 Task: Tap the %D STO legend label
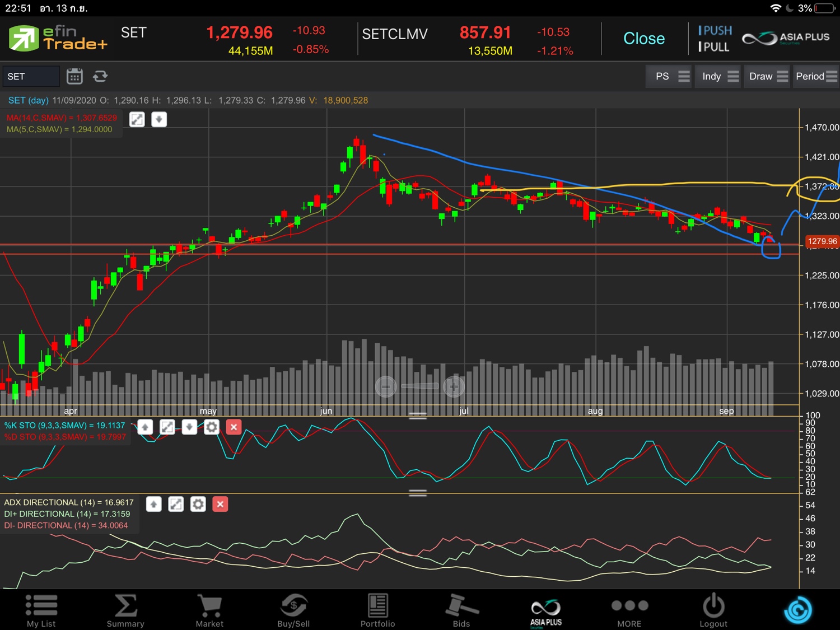point(65,437)
